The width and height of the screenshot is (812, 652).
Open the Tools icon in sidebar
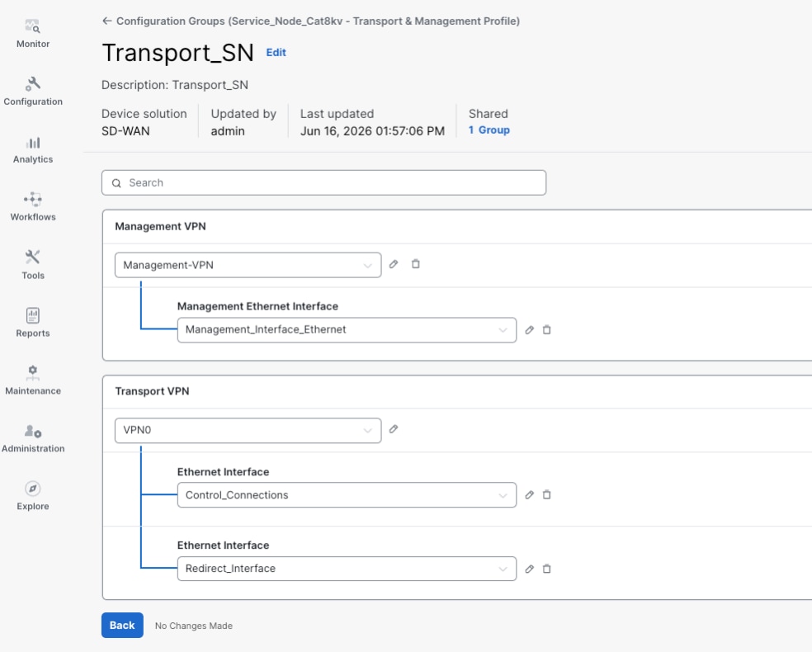[x=33, y=257]
